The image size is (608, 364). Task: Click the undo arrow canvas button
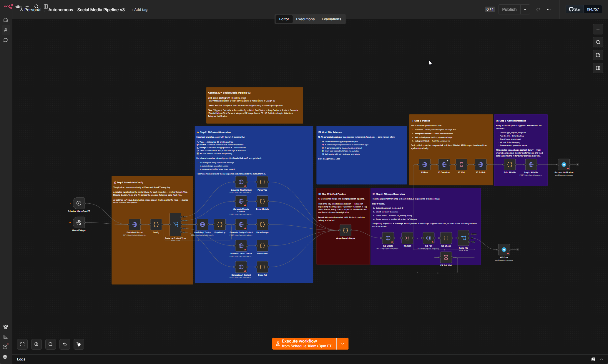65,344
